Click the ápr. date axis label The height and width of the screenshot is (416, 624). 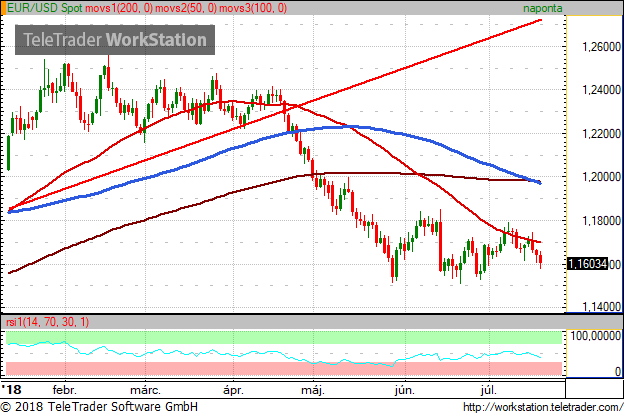pos(233,390)
